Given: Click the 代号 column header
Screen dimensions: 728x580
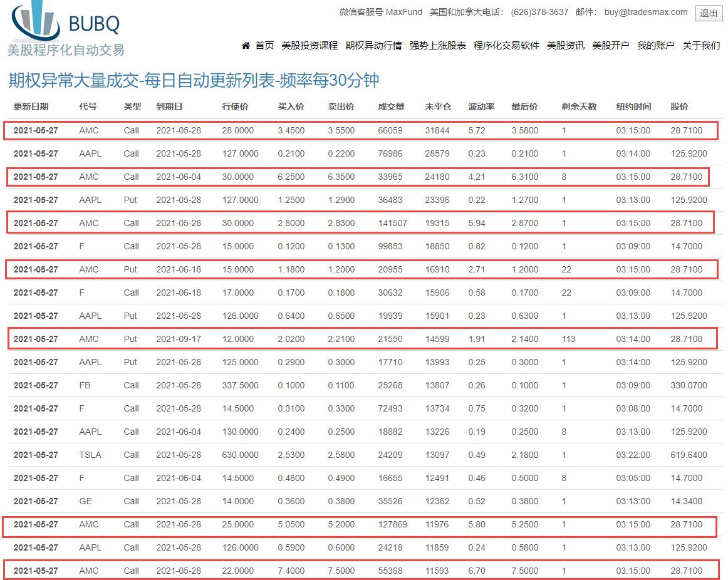Looking at the screenshot, I should click(88, 106).
